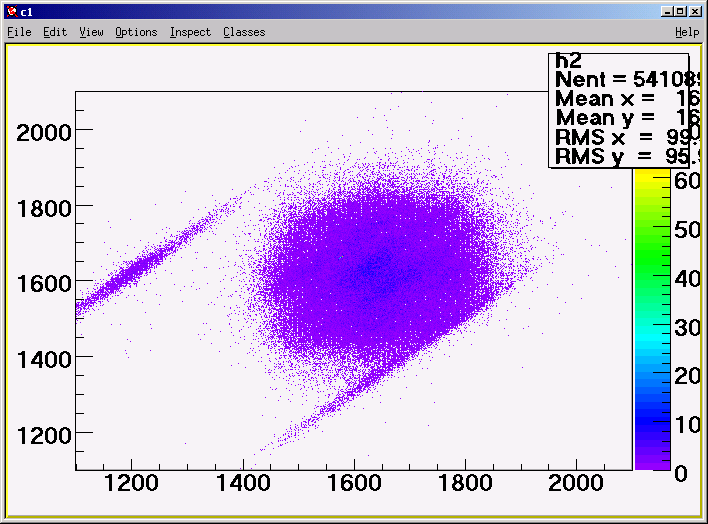Click palette axis label 40
708x524 pixels.
click(x=687, y=279)
